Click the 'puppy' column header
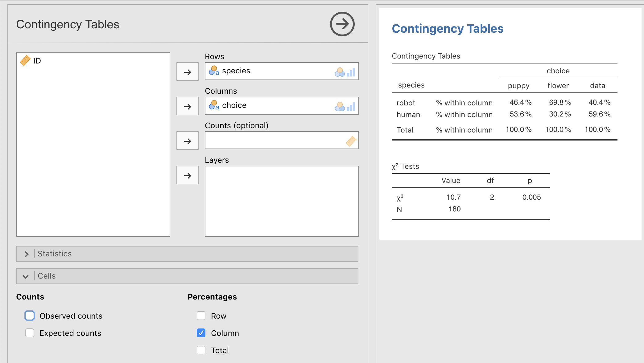 pos(518,86)
